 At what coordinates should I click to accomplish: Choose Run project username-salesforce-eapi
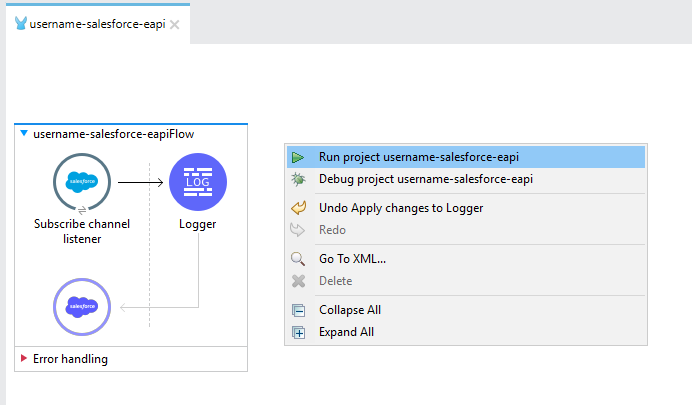[418, 157]
